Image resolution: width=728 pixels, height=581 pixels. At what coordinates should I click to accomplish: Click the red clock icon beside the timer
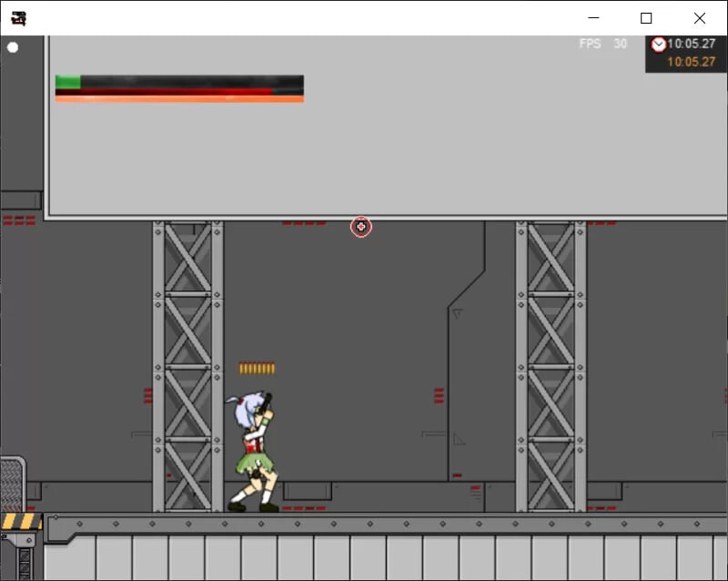[658, 45]
